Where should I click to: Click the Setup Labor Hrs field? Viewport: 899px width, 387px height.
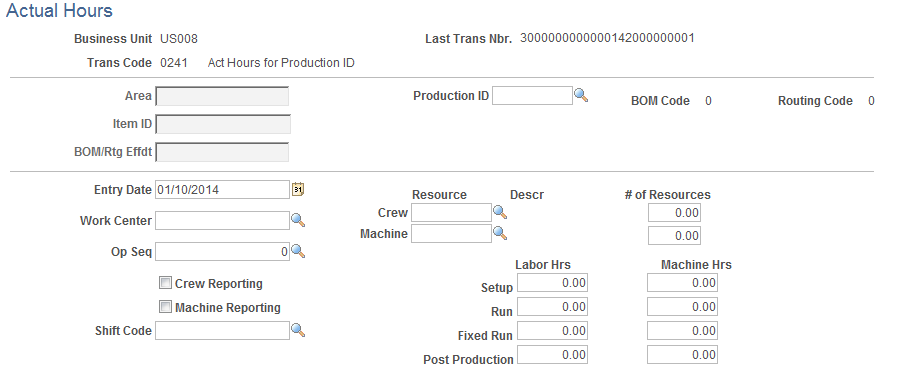pos(553,283)
